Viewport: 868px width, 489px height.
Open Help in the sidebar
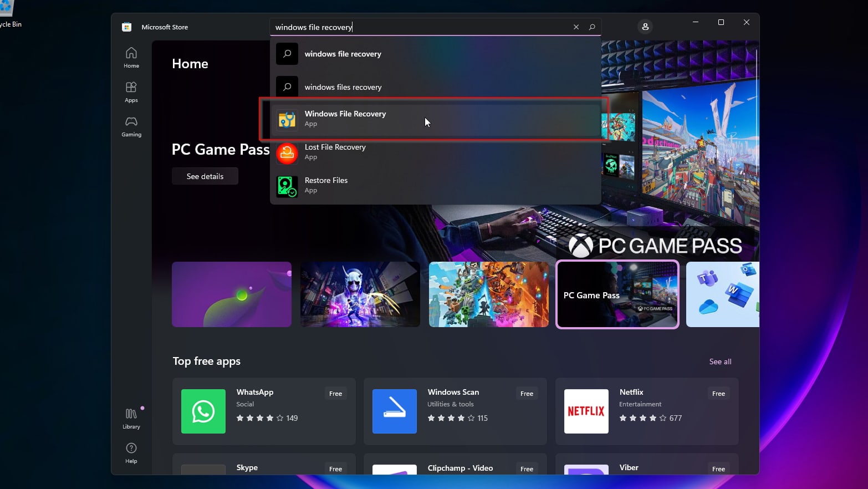coord(131,453)
